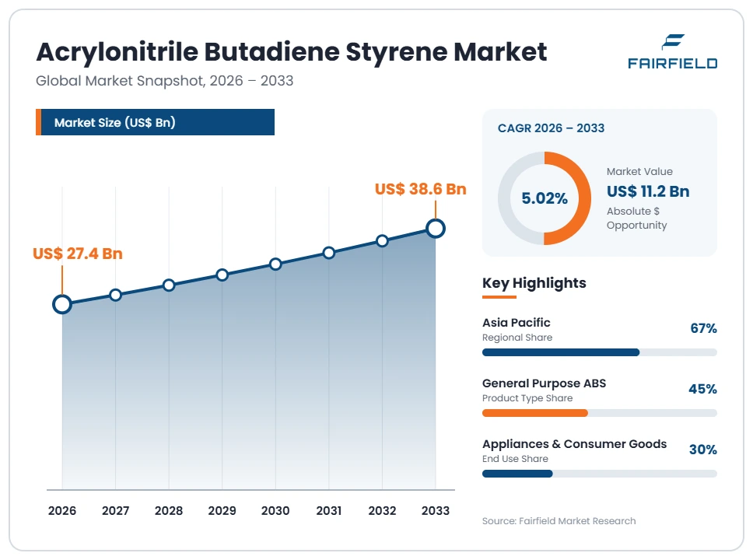Image resolution: width=753 pixels, height=560 pixels.
Task: Click the Market Value label
Action: [x=639, y=171]
